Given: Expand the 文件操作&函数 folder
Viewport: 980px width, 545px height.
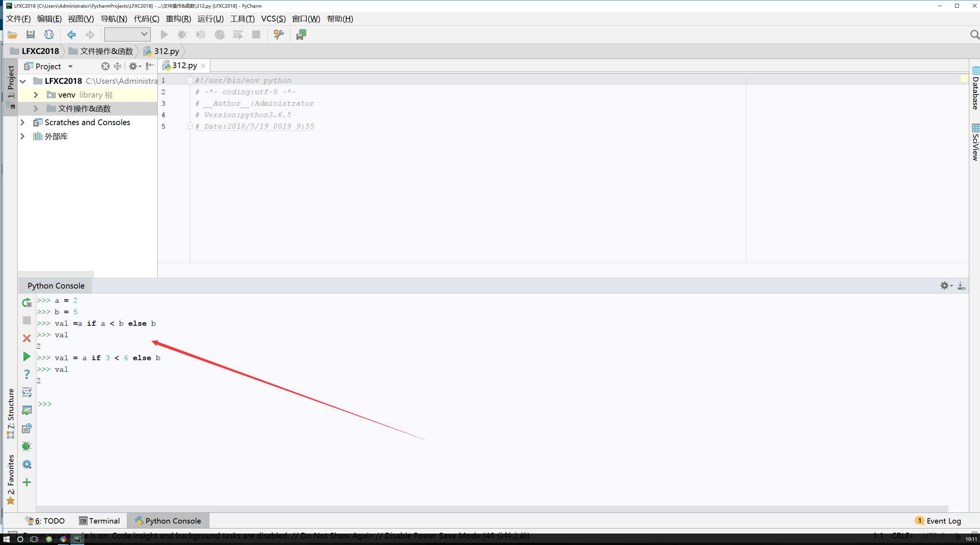Looking at the screenshot, I should 36,108.
